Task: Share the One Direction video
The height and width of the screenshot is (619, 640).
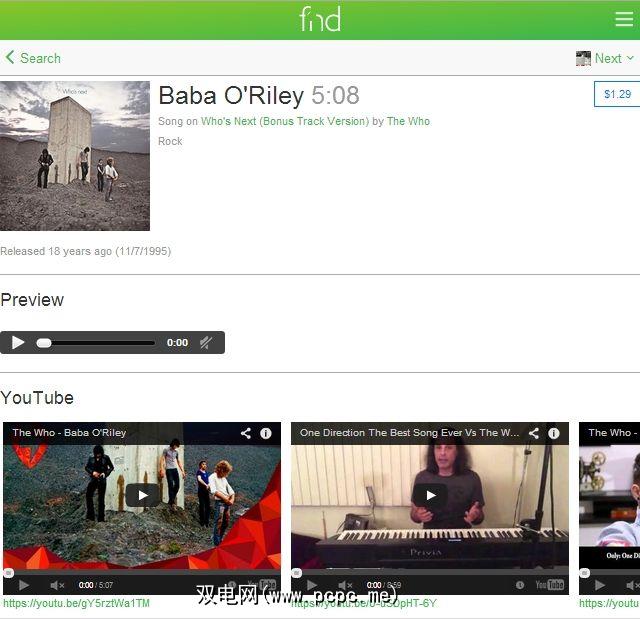Action: (533, 433)
